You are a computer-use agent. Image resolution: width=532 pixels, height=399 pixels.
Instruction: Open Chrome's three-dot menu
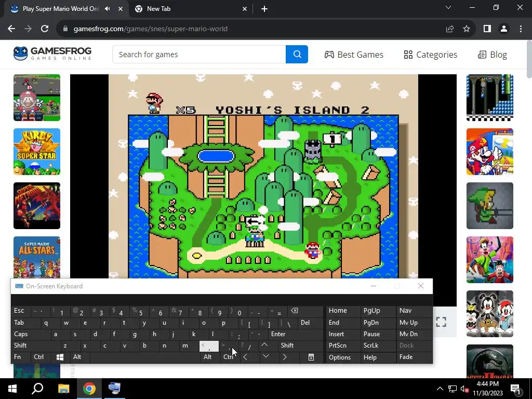coord(521,29)
